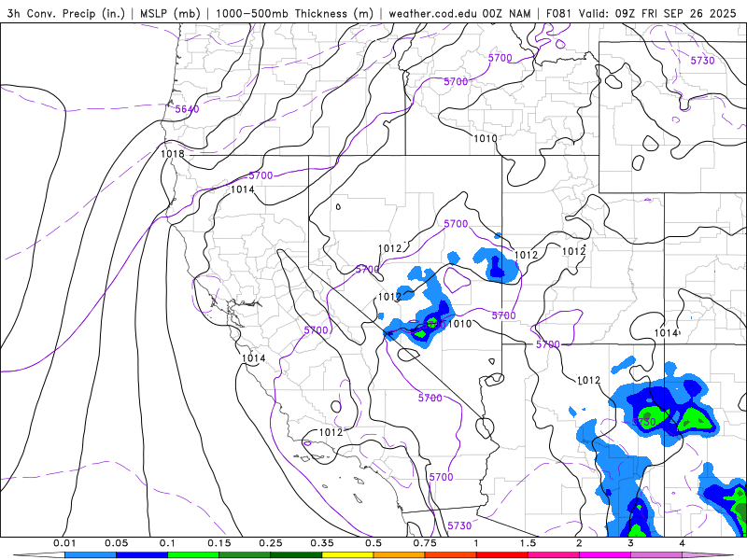Select the dark blue 0.05–0.1 legend swatch
Image resolution: width=747 pixels, height=560 pixels.
click(x=142, y=555)
